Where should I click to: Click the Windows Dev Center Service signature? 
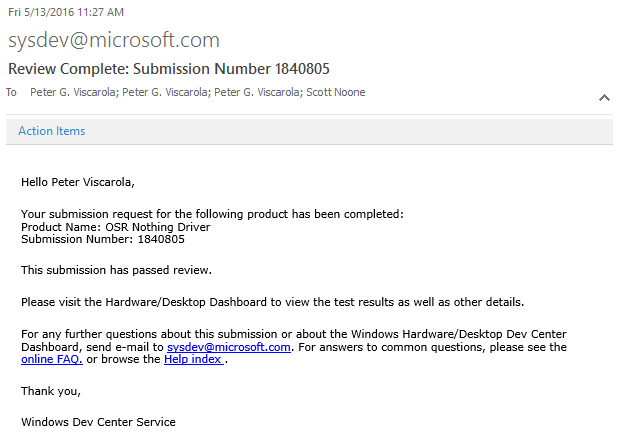99,422
